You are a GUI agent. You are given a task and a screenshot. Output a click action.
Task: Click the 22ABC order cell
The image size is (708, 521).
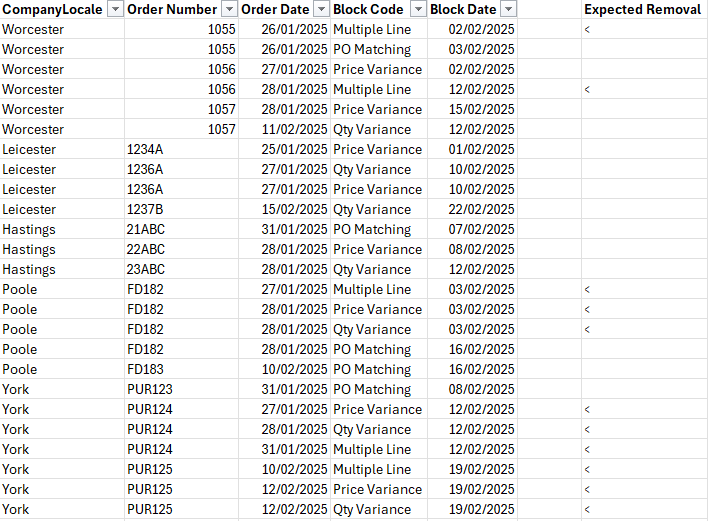146,249
